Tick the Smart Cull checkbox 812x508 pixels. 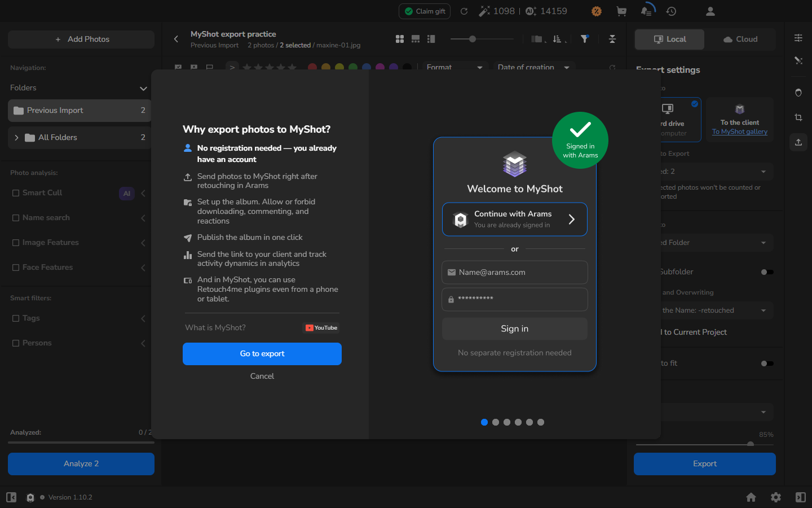tap(16, 193)
